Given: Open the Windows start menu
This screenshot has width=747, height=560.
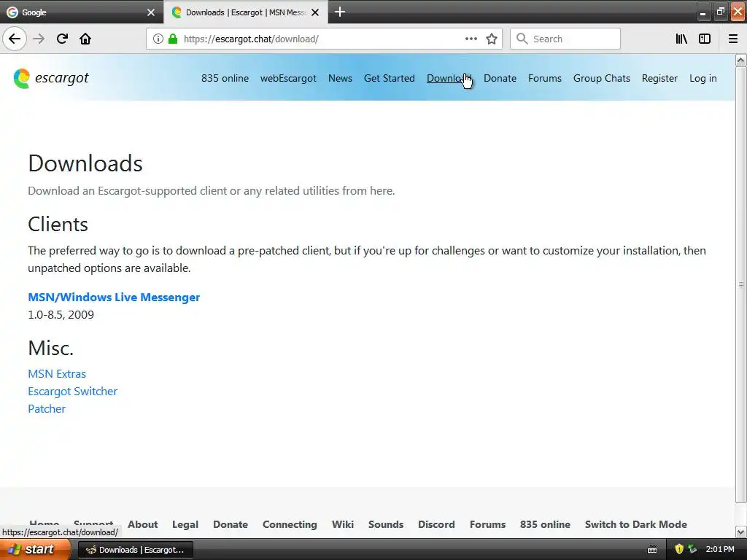Looking at the screenshot, I should (x=34, y=550).
